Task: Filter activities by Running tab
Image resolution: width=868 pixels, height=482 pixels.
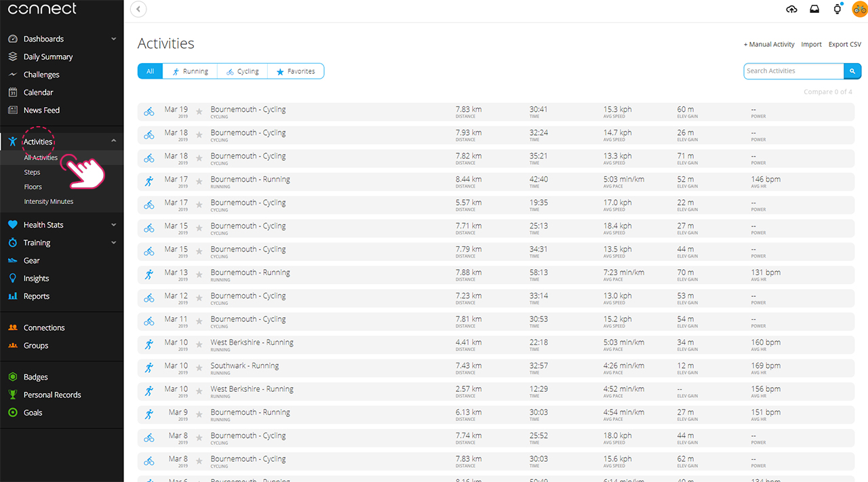Action: click(190, 71)
